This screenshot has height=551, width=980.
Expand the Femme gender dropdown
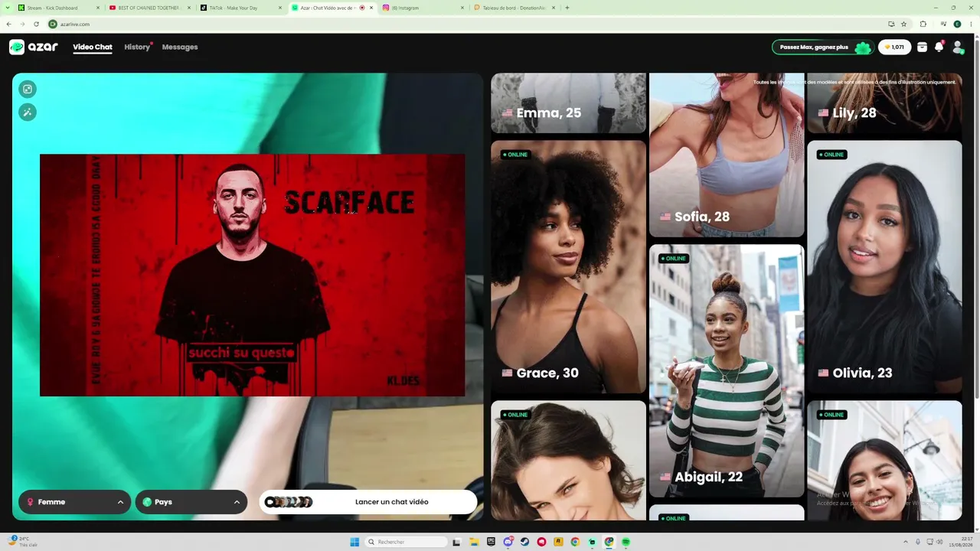[x=74, y=502]
